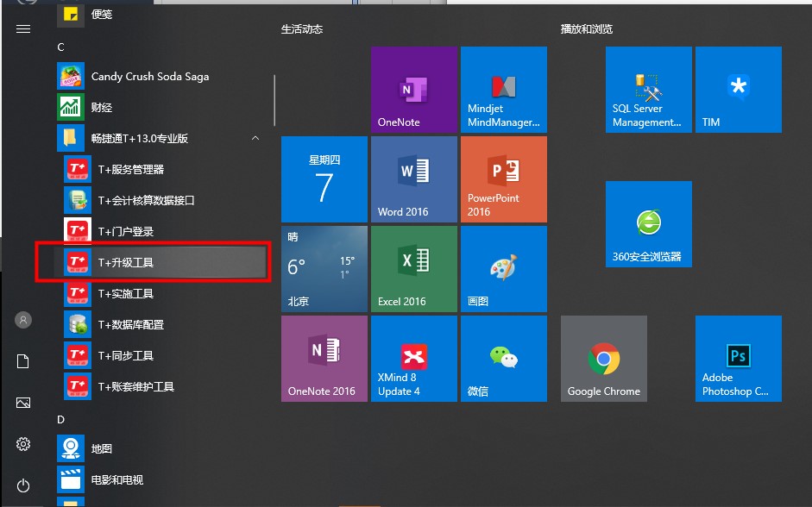Open the Documents icon in the sidebar
The width and height of the screenshot is (812, 507).
point(23,361)
